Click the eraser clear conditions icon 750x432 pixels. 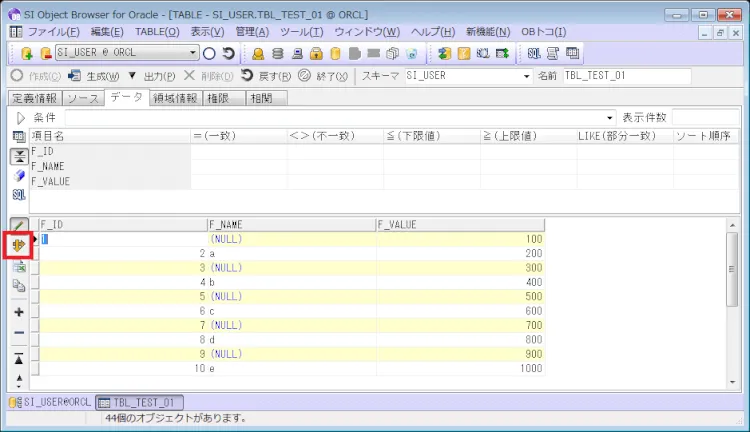point(19,176)
